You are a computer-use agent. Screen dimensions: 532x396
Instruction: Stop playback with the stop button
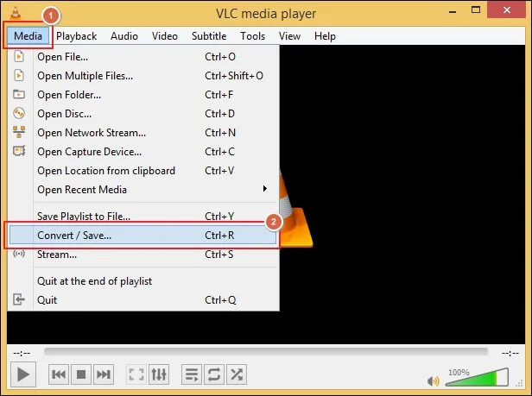81,374
